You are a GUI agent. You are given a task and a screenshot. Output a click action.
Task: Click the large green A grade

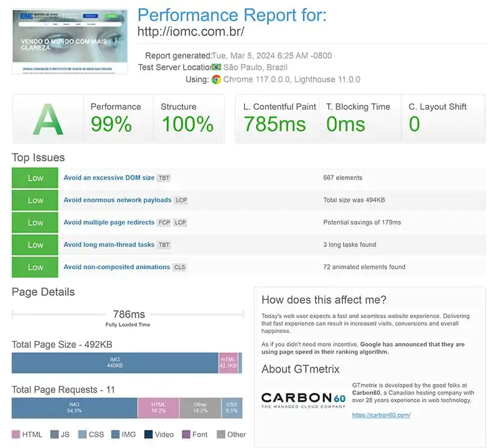point(48,118)
